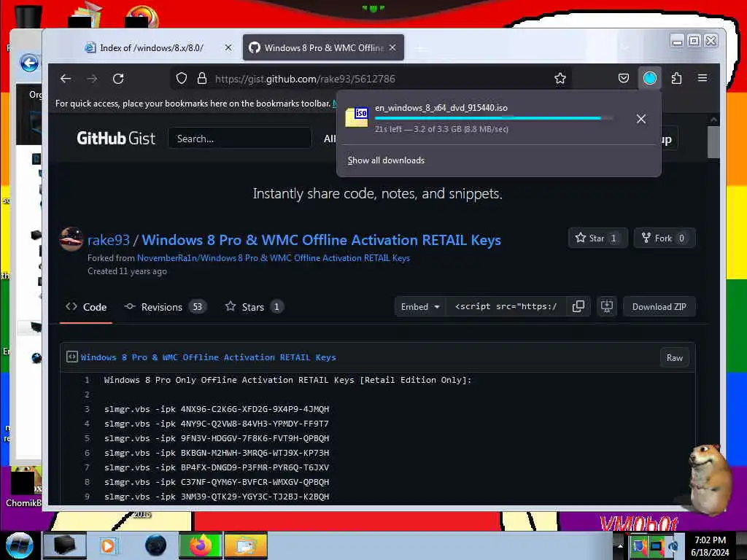The width and height of the screenshot is (747, 560).
Task: Open the NovemberRa1n forked source link
Action: pyautogui.click(x=274, y=258)
